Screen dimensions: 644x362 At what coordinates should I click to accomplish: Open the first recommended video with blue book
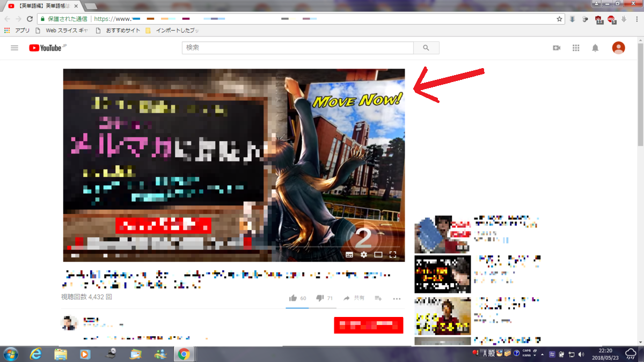pos(443,234)
